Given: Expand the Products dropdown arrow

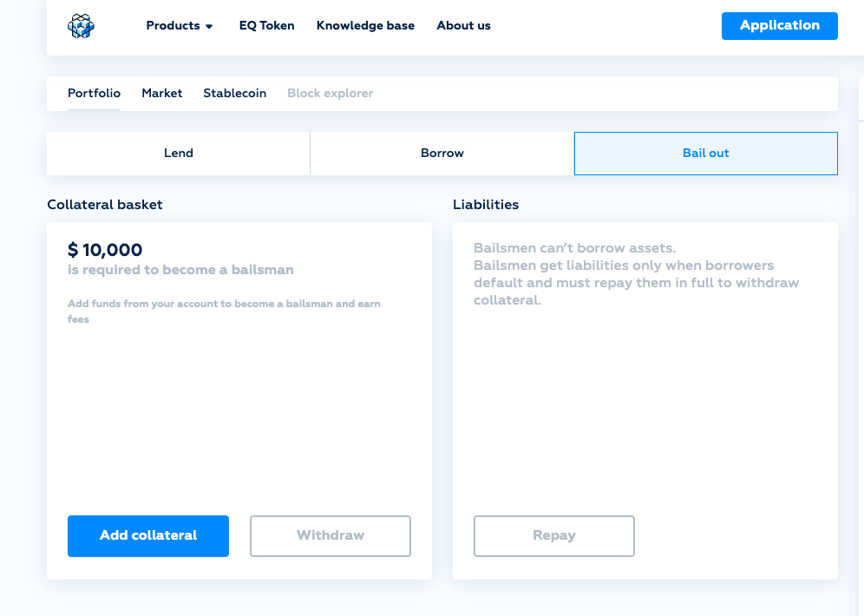Looking at the screenshot, I should click(x=209, y=26).
